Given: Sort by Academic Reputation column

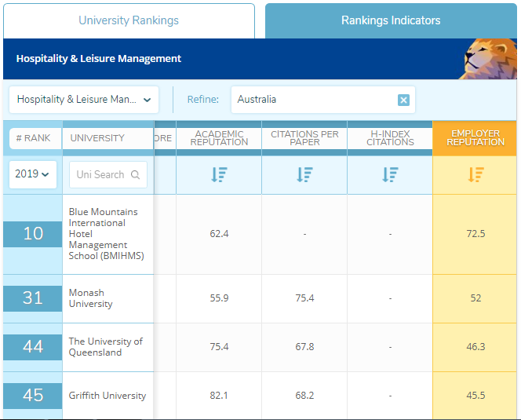Looking at the screenshot, I should click(219, 174).
